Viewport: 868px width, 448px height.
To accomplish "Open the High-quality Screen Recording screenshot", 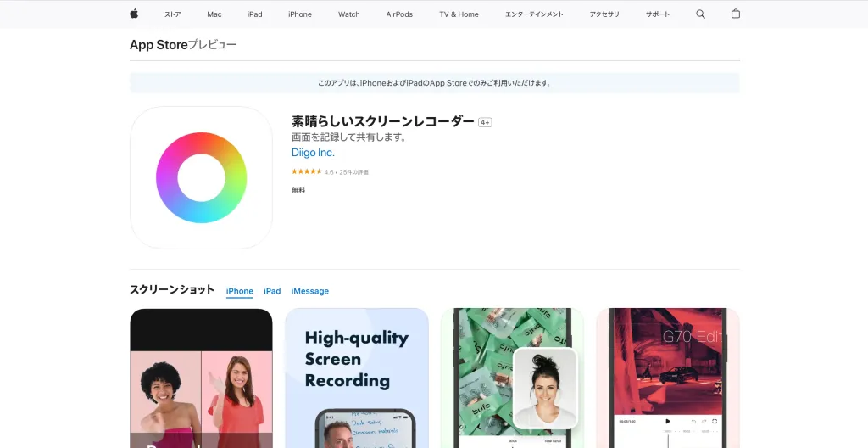I will coord(357,378).
